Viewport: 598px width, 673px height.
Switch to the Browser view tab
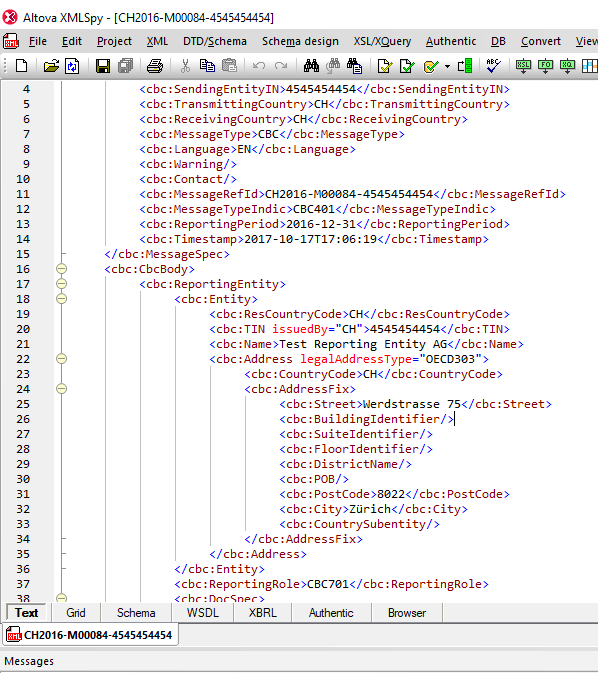407,613
